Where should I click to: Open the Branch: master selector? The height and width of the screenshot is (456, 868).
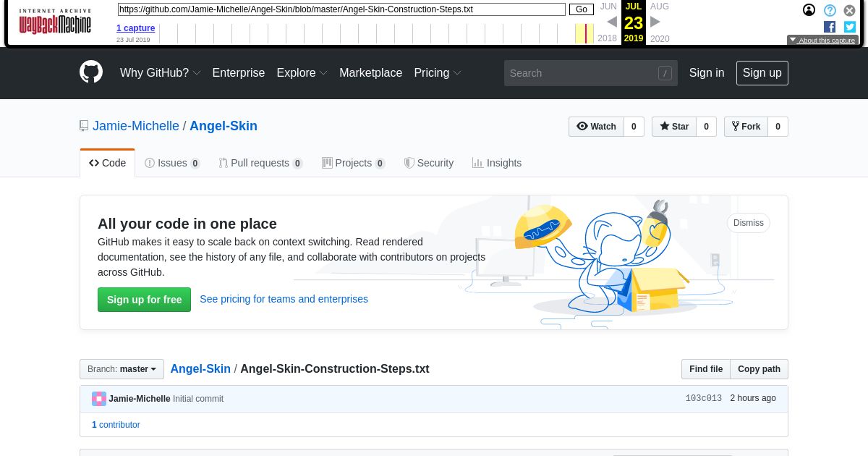tap(122, 369)
